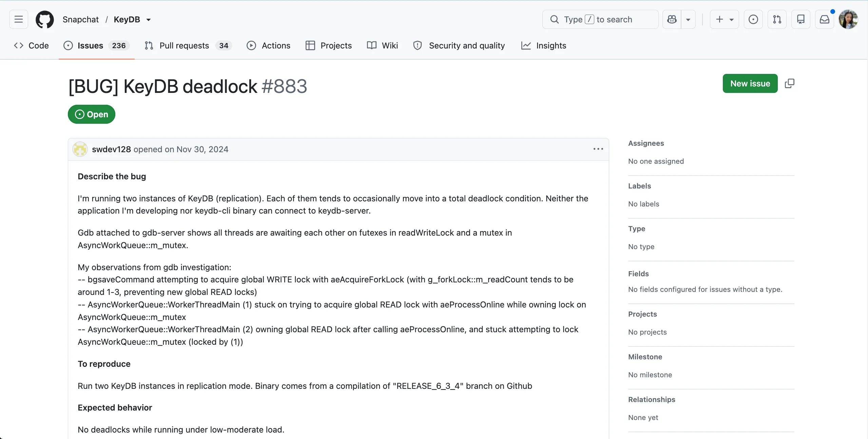Image resolution: width=868 pixels, height=439 pixels.
Task: Open the pull requests icon in header
Action: (777, 19)
